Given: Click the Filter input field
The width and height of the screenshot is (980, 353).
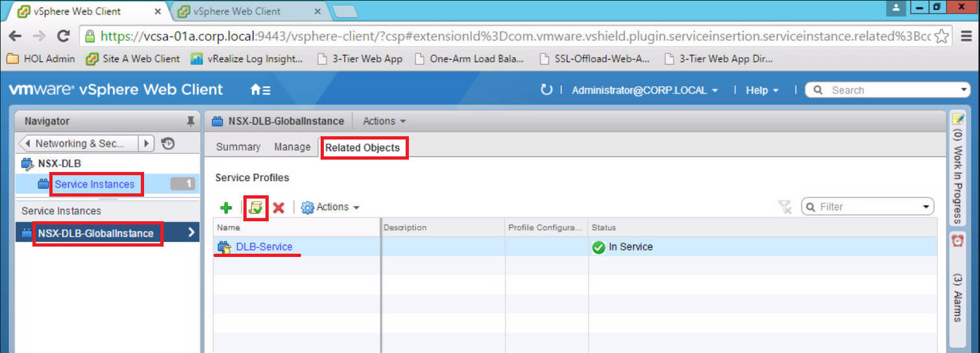Looking at the screenshot, I should coord(868,207).
